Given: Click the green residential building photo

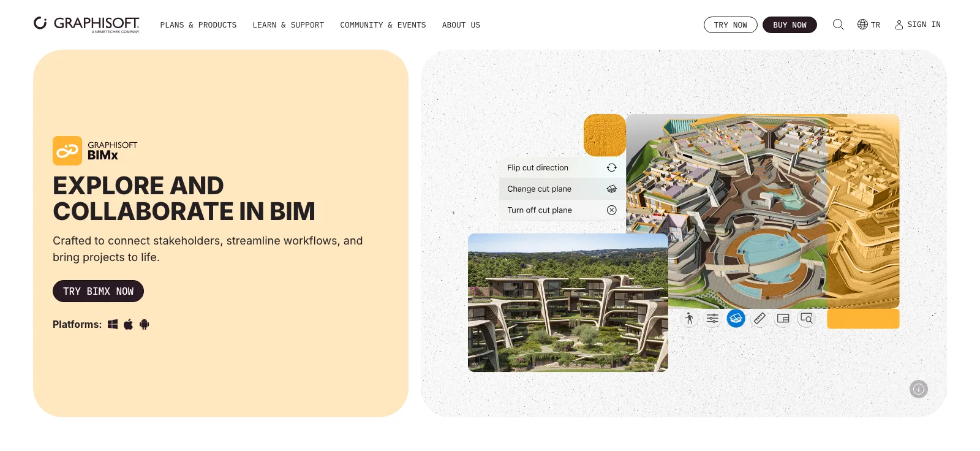Looking at the screenshot, I should click(x=568, y=303).
